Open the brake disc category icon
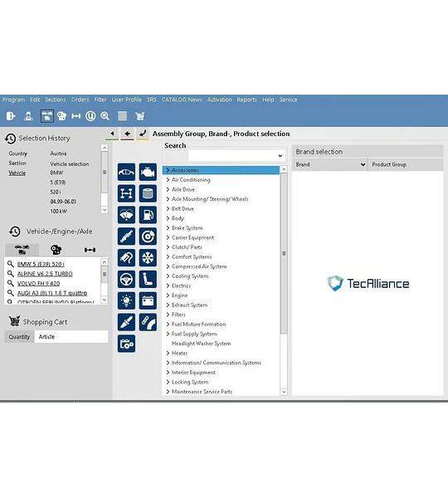 (148, 237)
